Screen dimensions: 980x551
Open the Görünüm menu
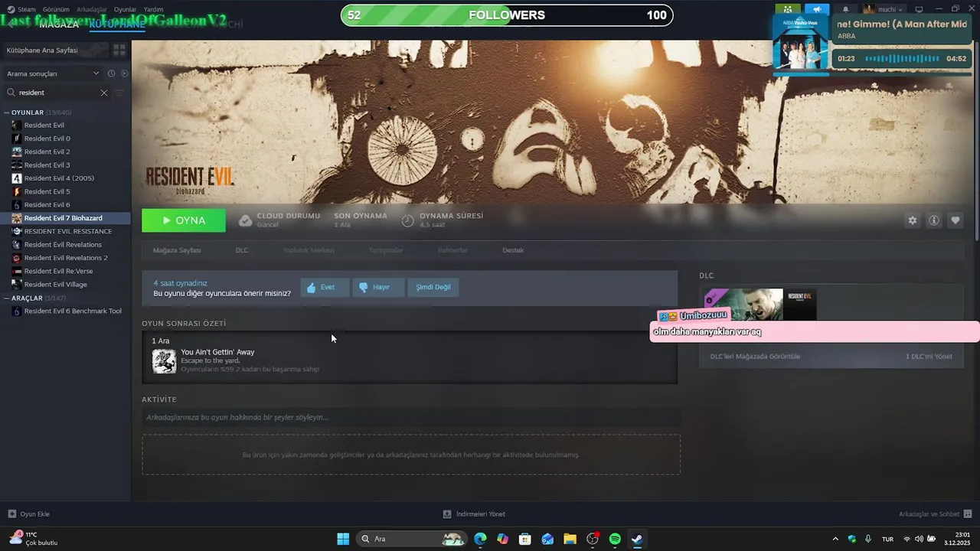[x=56, y=9]
